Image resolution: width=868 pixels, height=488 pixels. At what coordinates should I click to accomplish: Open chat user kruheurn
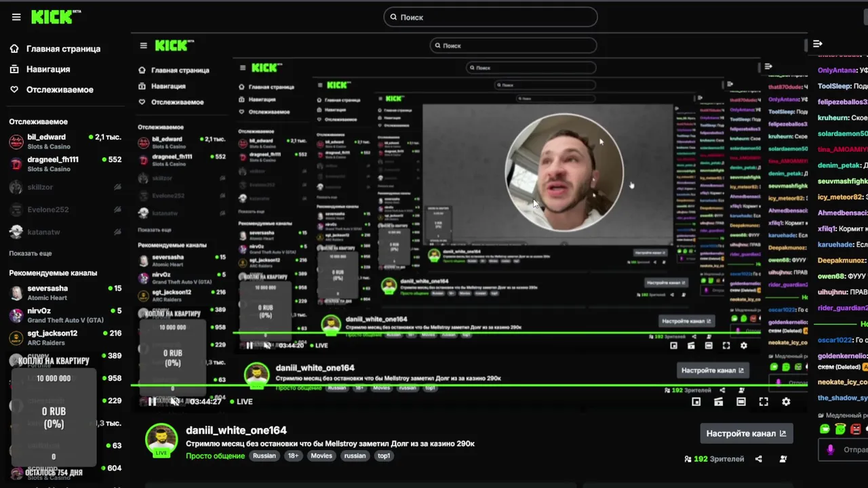tap(834, 118)
